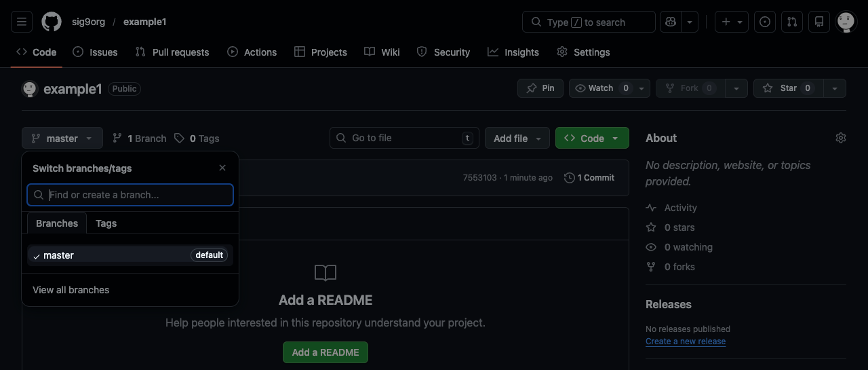
Task: Open the issues icon in header
Action: point(765,22)
